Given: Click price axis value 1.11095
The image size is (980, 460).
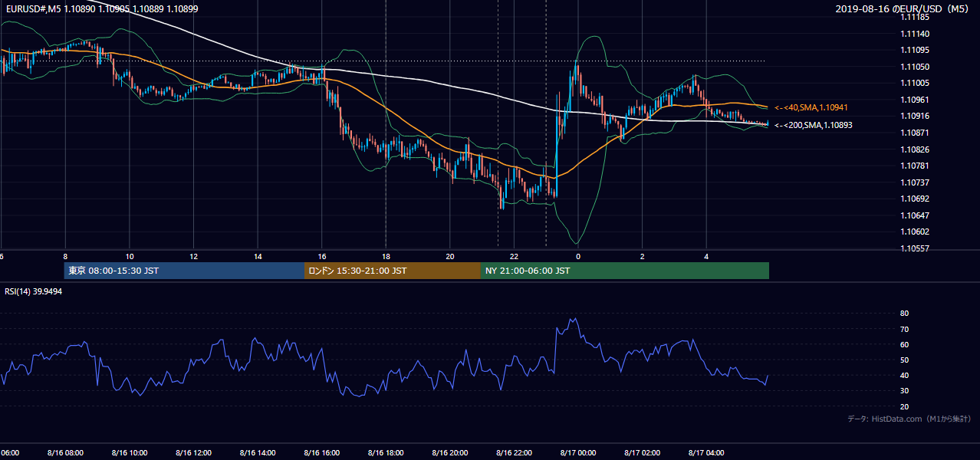Looking at the screenshot, I should point(915,51).
